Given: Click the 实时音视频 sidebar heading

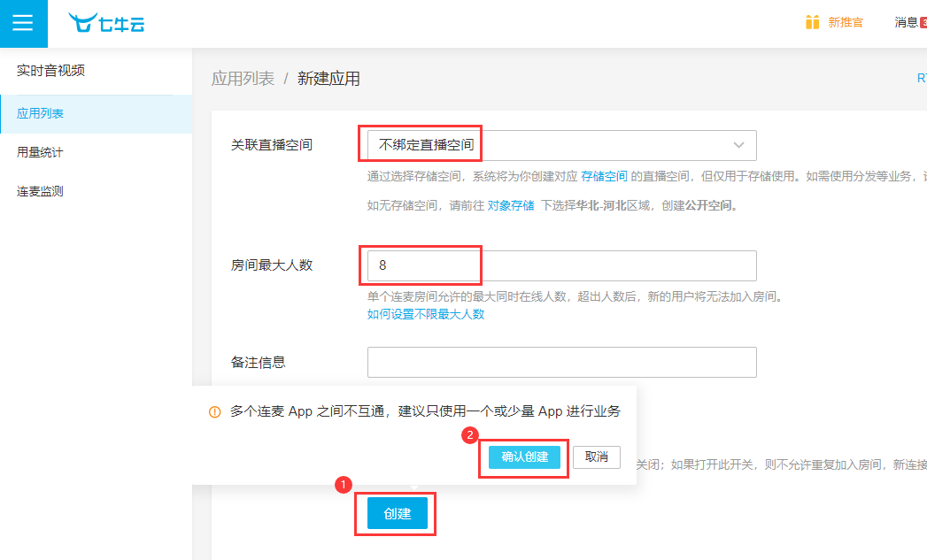Looking at the screenshot, I should coord(51,71).
